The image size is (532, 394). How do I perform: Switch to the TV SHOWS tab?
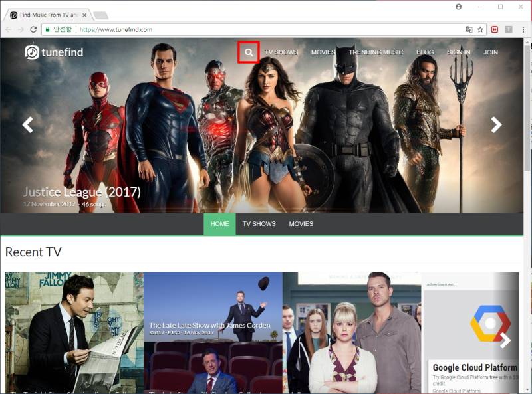point(259,224)
